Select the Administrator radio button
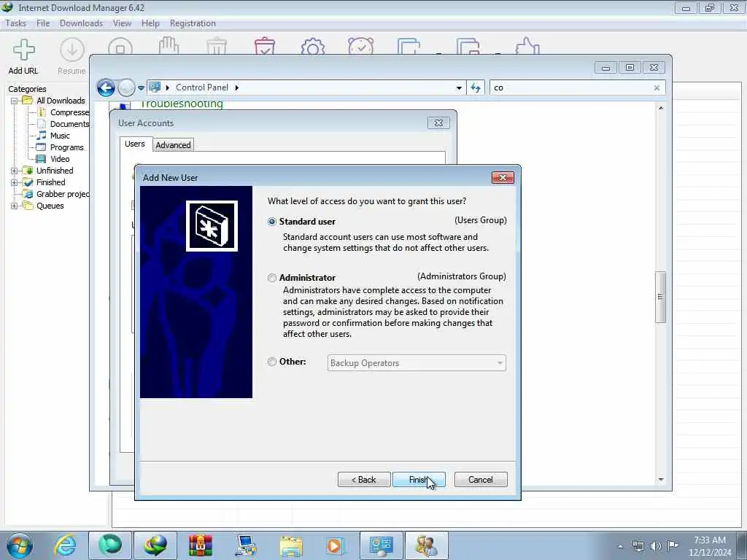747x560 pixels. coord(272,278)
